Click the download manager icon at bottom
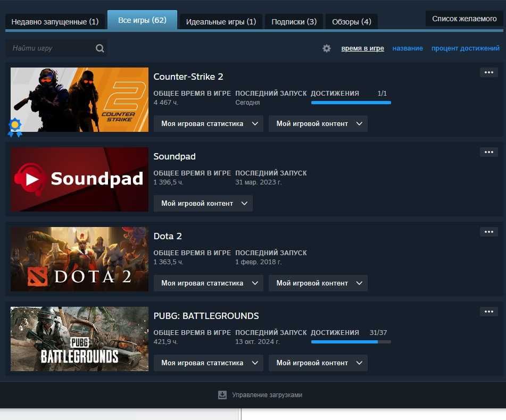Image resolution: width=506 pixels, height=420 pixels. (x=222, y=394)
